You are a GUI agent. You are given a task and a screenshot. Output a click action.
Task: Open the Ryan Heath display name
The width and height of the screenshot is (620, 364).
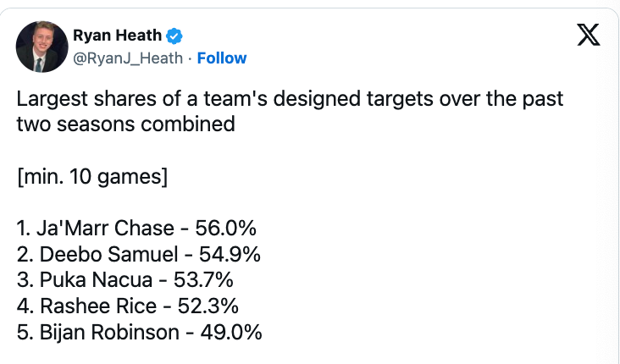coord(117,36)
